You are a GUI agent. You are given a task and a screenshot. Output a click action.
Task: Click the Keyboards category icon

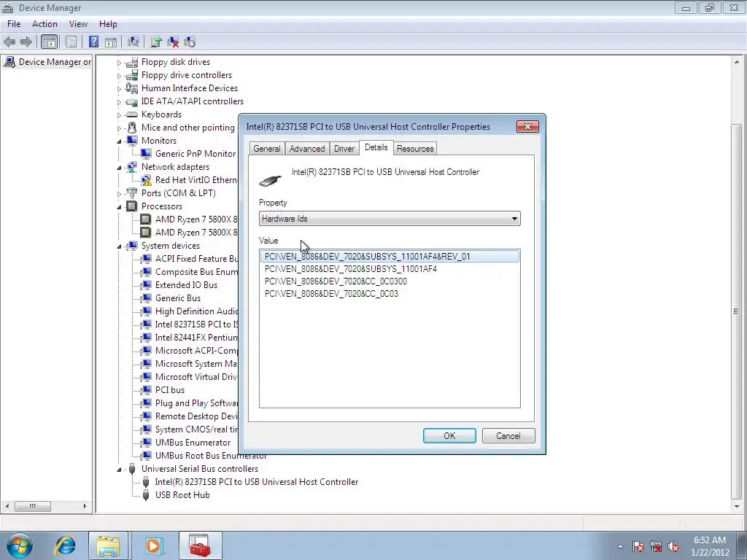(x=132, y=114)
